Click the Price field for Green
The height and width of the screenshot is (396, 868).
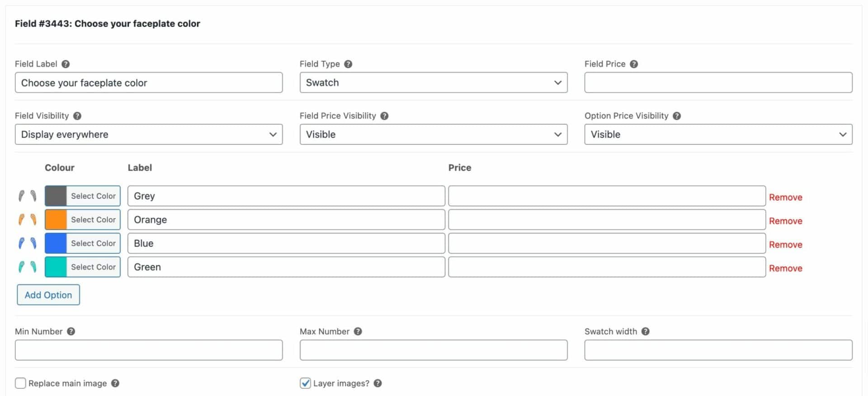tap(607, 267)
